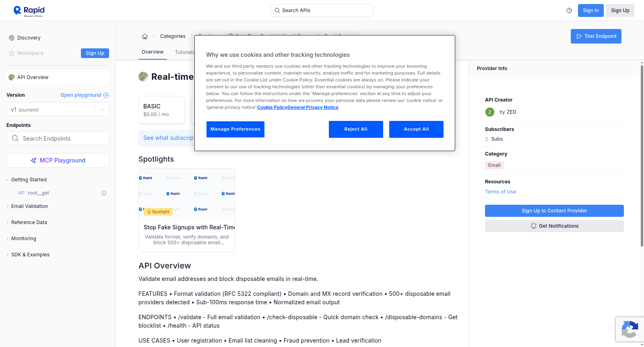Open the Spotlight thumbnail image
644x347 pixels.
pyautogui.click(x=187, y=193)
